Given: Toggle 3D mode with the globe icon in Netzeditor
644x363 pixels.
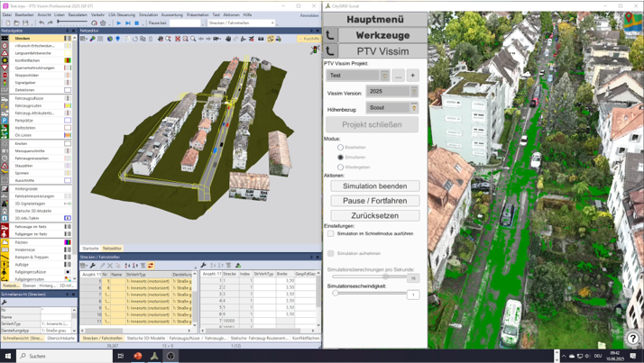Looking at the screenshot, I should [x=110, y=39].
